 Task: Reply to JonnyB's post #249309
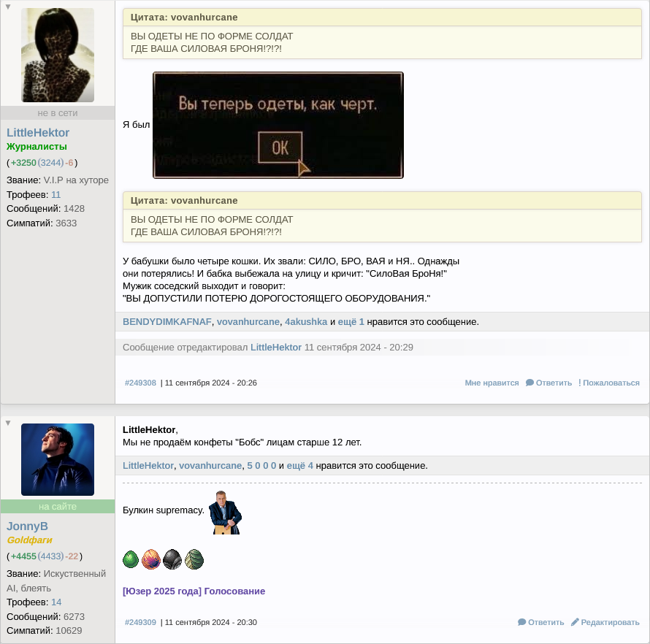tap(541, 622)
